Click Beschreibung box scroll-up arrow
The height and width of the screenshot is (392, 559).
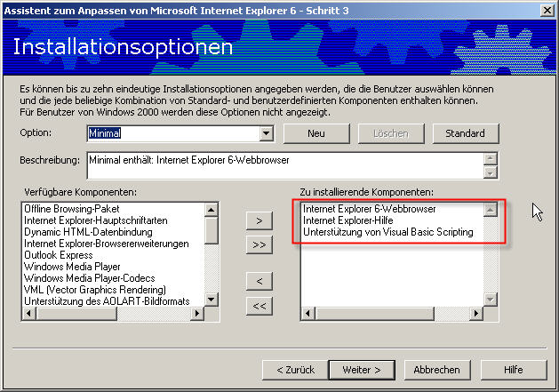click(x=491, y=159)
